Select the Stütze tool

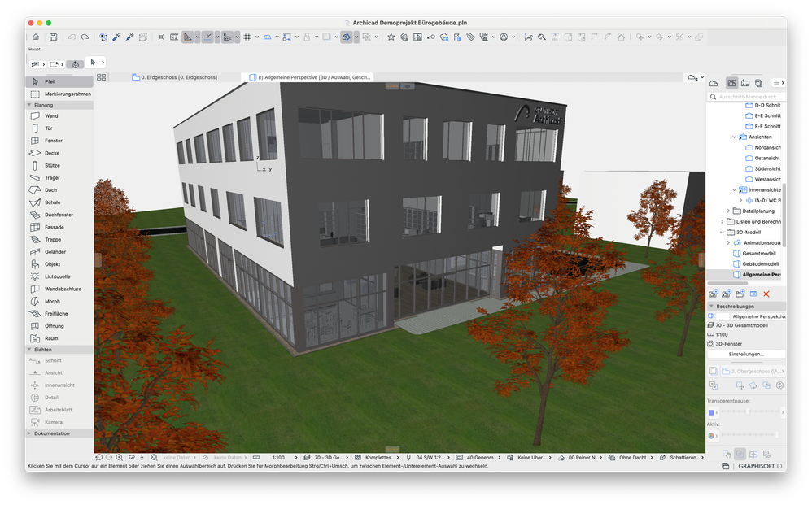pyautogui.click(x=59, y=166)
